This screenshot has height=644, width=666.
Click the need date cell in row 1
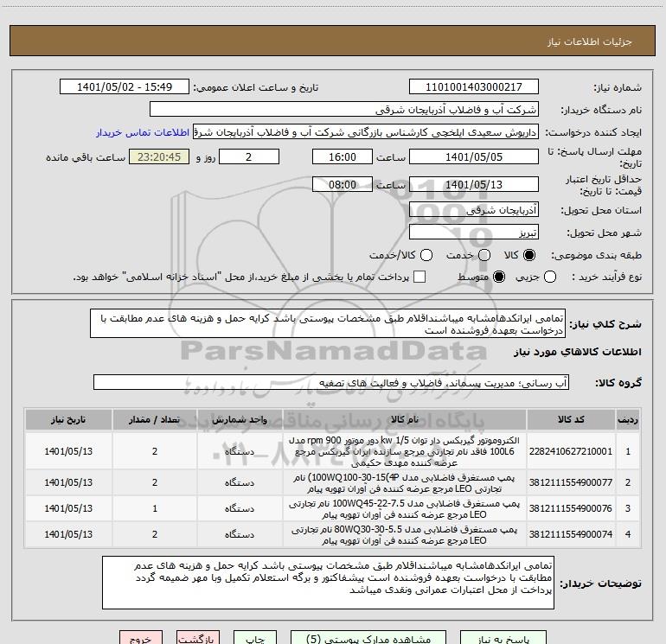tap(68, 451)
